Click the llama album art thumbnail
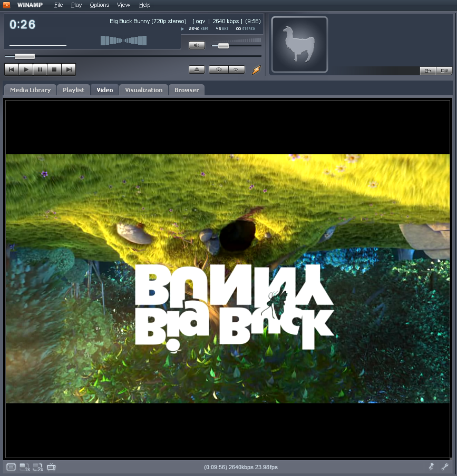Image resolution: width=457 pixels, height=476 pixels. coord(299,44)
